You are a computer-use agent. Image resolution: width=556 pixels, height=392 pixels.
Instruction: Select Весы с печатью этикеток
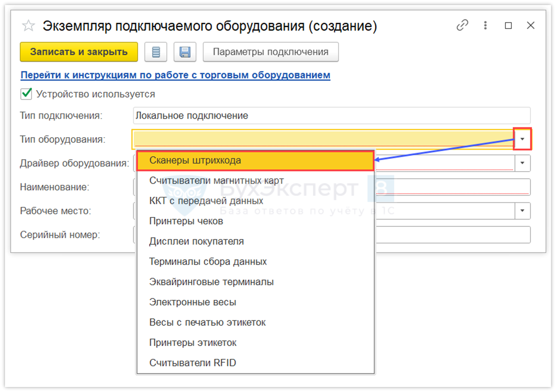point(255,322)
